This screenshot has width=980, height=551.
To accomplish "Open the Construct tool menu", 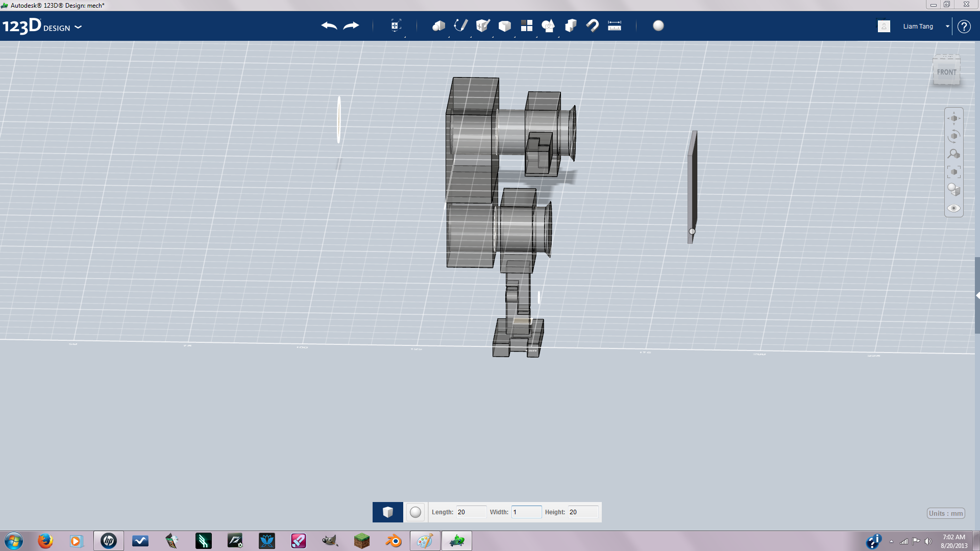I will coord(483,26).
